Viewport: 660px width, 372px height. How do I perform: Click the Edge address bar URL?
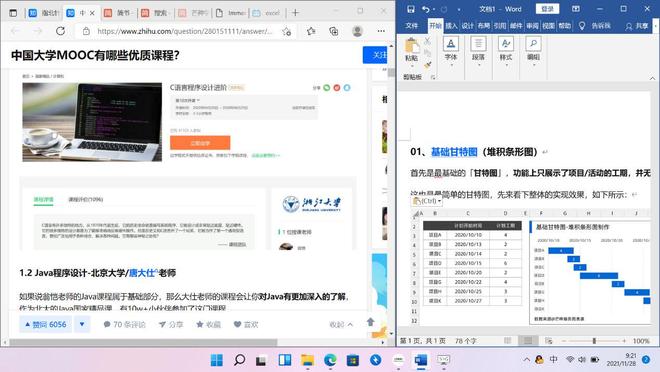coord(185,31)
